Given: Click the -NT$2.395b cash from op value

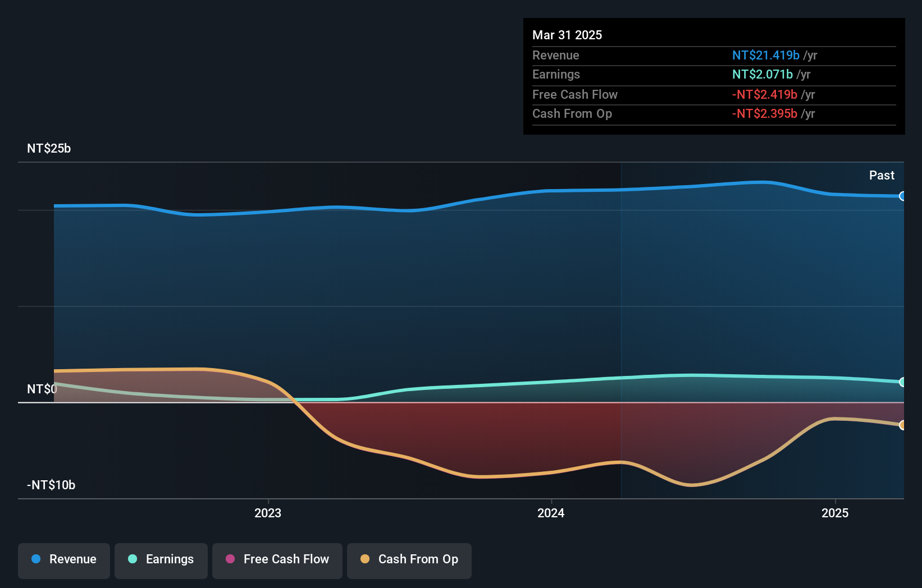Looking at the screenshot, I should [x=765, y=113].
